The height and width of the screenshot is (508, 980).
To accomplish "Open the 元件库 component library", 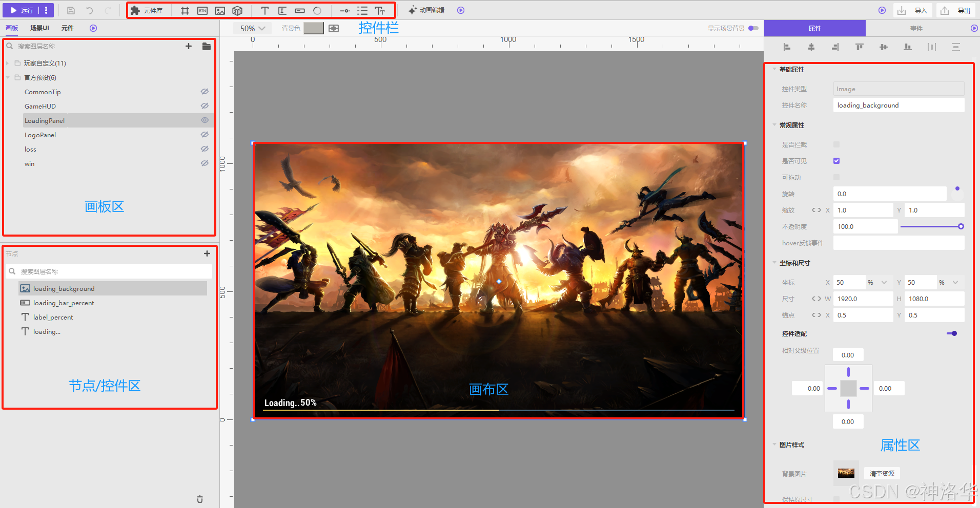I will pyautogui.click(x=147, y=10).
